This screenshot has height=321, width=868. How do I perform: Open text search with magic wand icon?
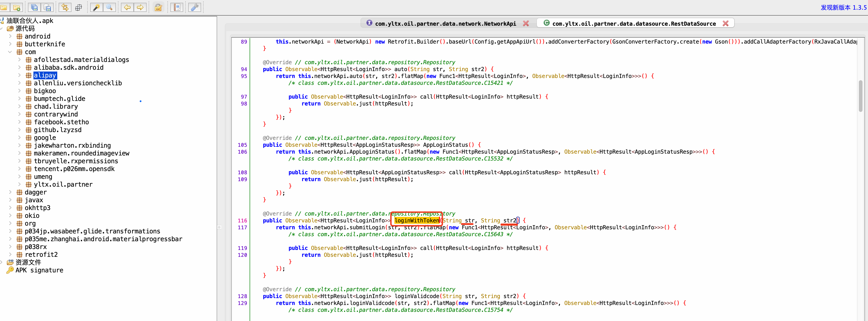tap(96, 7)
